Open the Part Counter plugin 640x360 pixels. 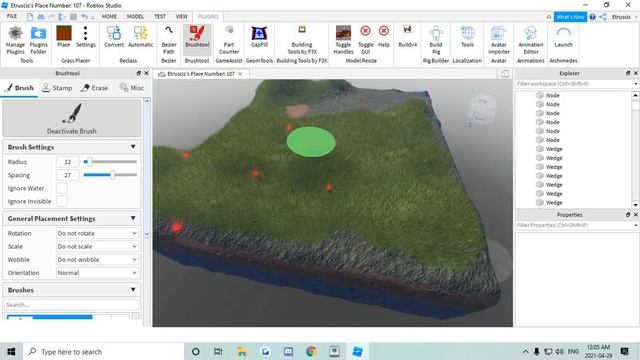coord(229,40)
